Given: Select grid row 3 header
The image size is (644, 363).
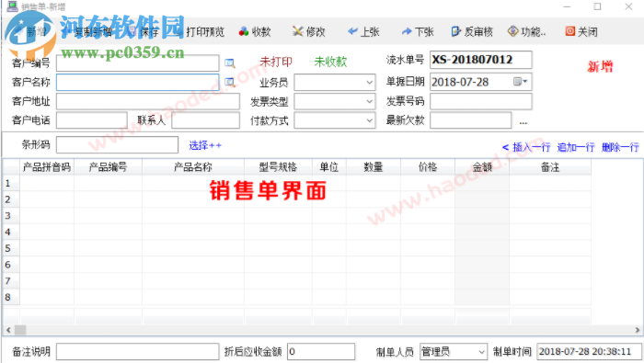Looking at the screenshot, I should pyautogui.click(x=11, y=215).
